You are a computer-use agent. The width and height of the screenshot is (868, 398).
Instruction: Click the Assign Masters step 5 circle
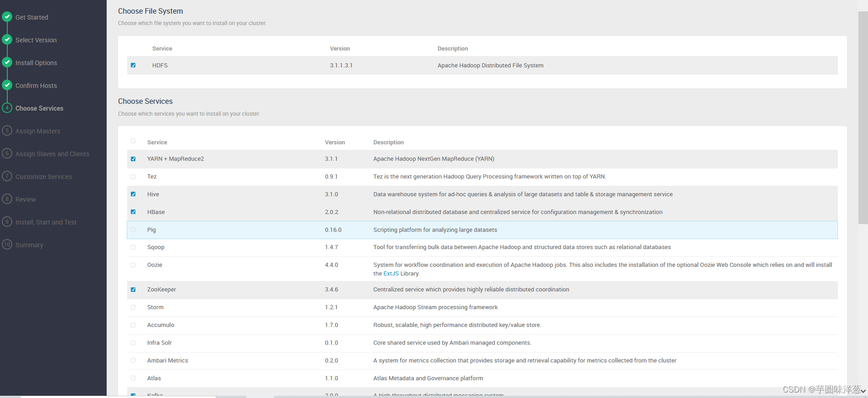tap(7, 131)
